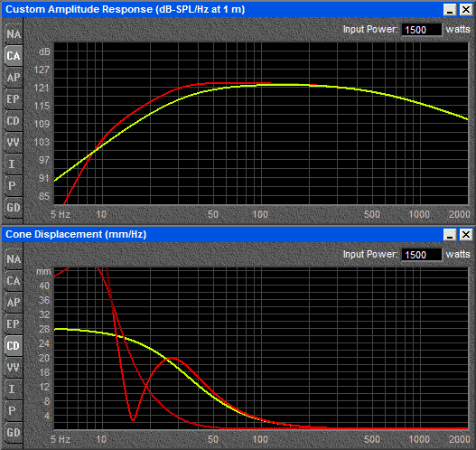
Task: Show GD graph in Cone Displacement window
Action: (14, 433)
